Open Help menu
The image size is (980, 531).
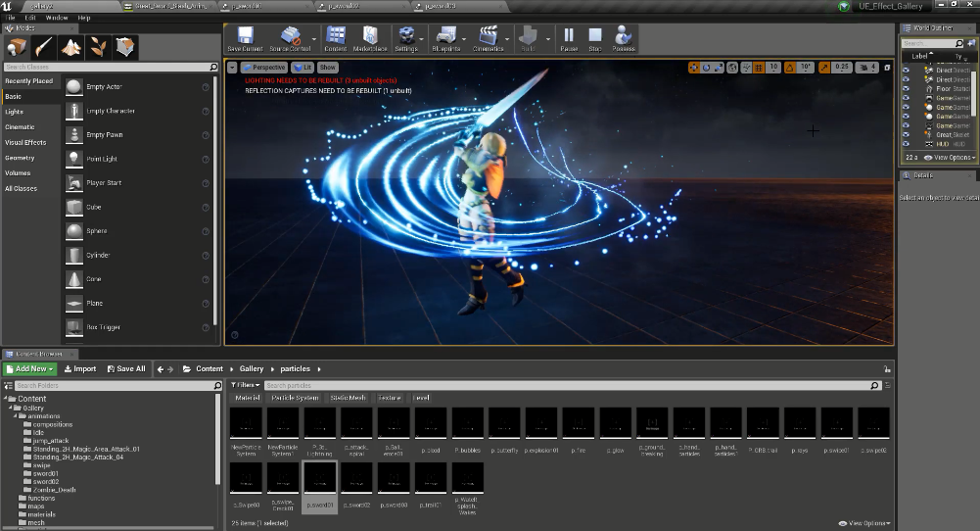coord(84,18)
